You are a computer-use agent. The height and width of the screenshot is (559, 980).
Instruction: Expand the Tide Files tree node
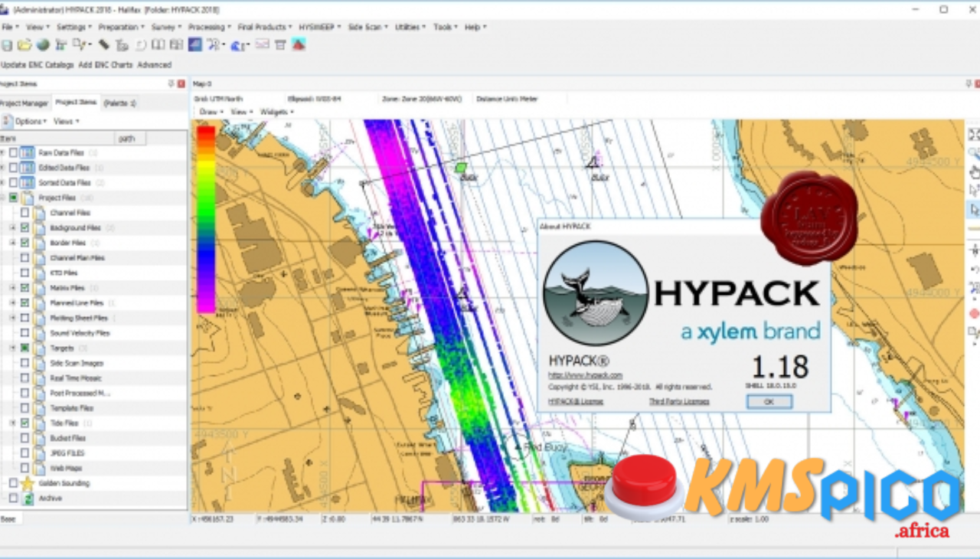pos(12,423)
